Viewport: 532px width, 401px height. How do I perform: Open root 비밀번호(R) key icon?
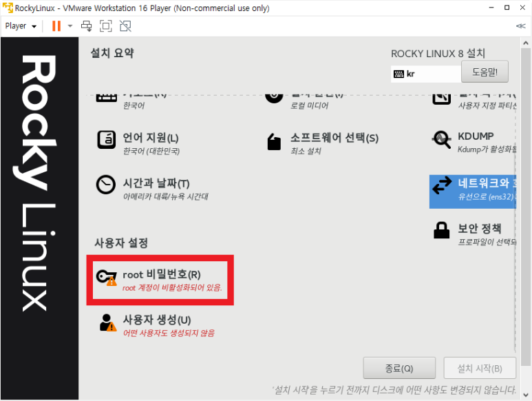(x=107, y=278)
